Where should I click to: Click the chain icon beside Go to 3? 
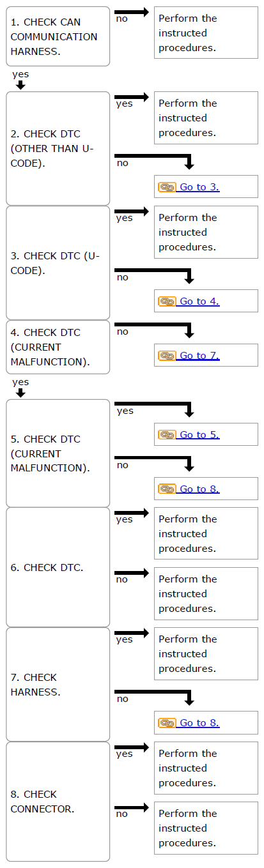pyautogui.click(x=167, y=187)
